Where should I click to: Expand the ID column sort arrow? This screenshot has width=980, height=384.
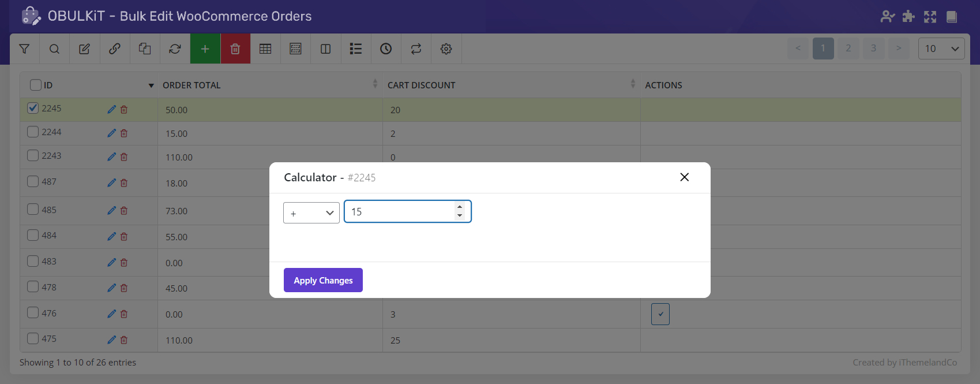point(151,85)
